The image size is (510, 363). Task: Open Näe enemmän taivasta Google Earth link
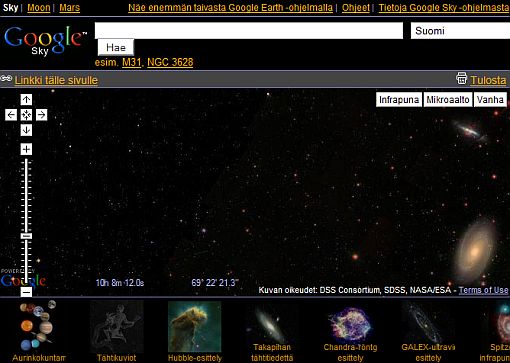coord(230,7)
